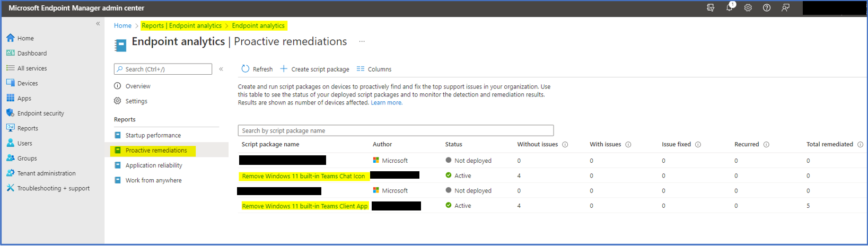The width and height of the screenshot is (868, 246).
Task: Sort by Total remediated column header
Action: [x=830, y=144]
